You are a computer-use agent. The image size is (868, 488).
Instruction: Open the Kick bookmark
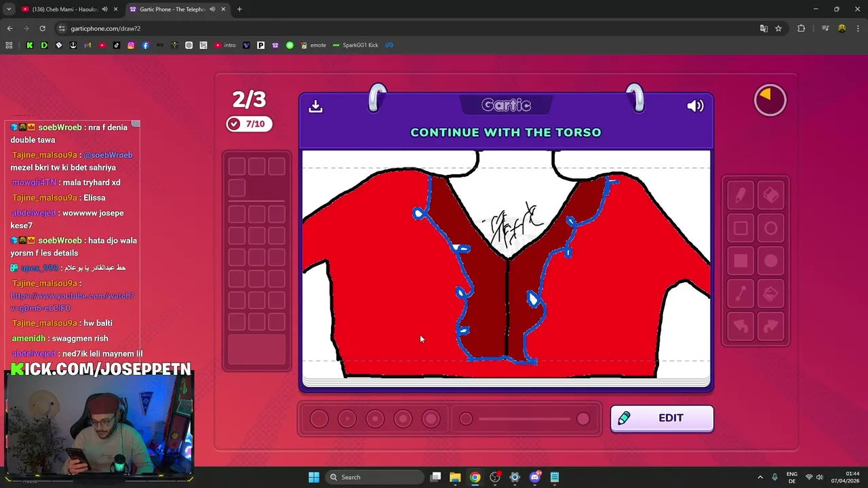click(x=29, y=45)
